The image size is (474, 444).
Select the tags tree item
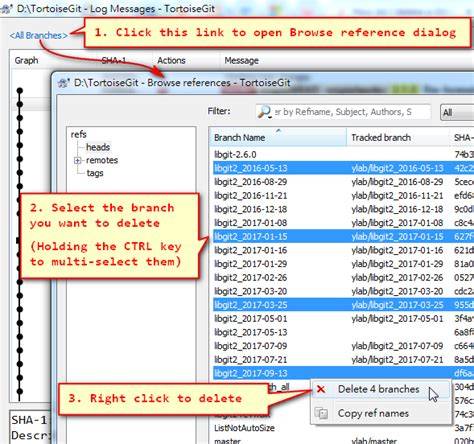click(95, 173)
